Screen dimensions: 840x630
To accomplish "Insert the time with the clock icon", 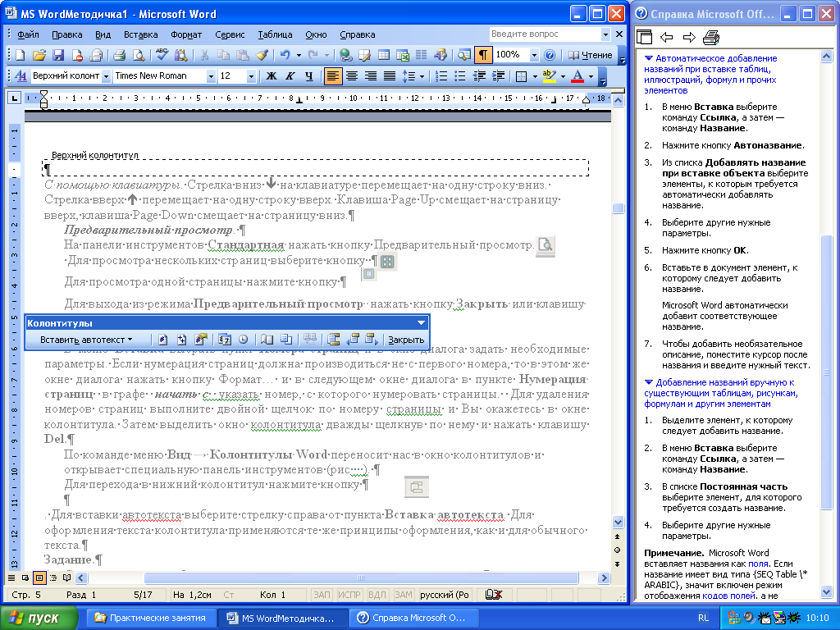I will click(x=243, y=339).
